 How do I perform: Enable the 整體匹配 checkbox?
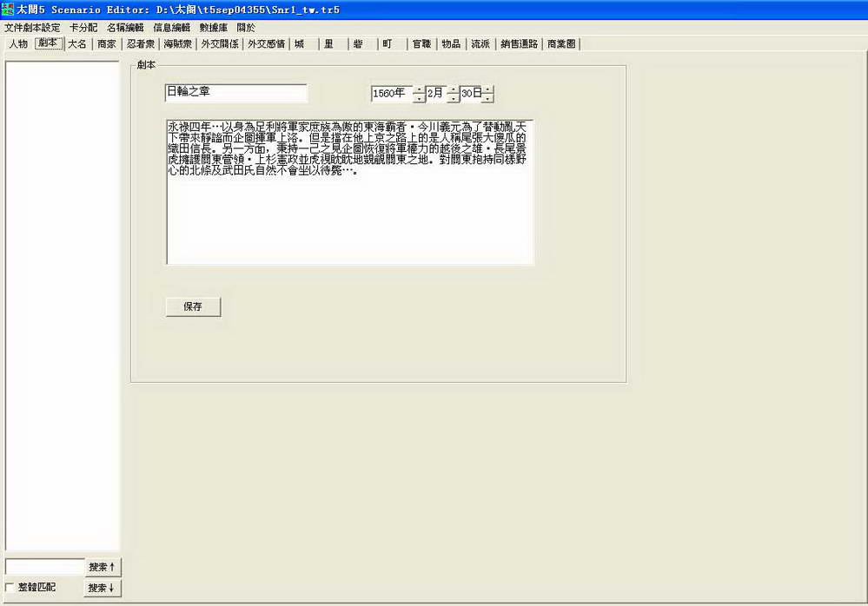tap(10, 588)
